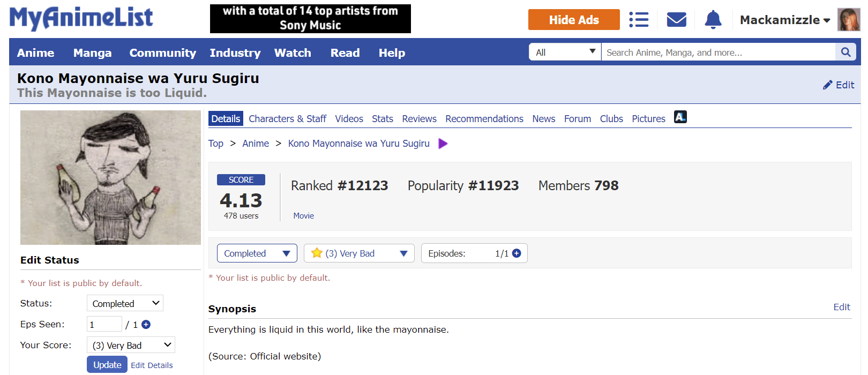868x375 pixels.
Task: Switch to the Recommendations tab
Action: coord(484,118)
